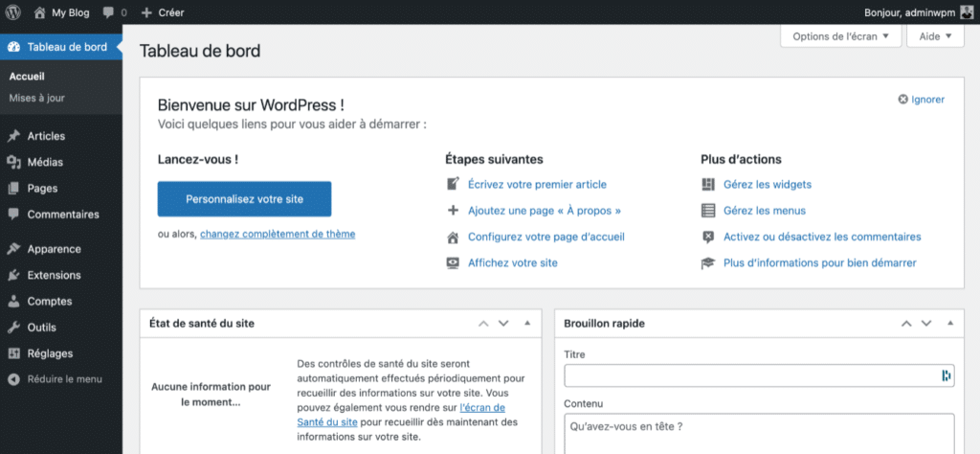Image resolution: width=980 pixels, height=454 pixels.
Task: Move Brouillon rapide panel down
Action: [926, 324]
